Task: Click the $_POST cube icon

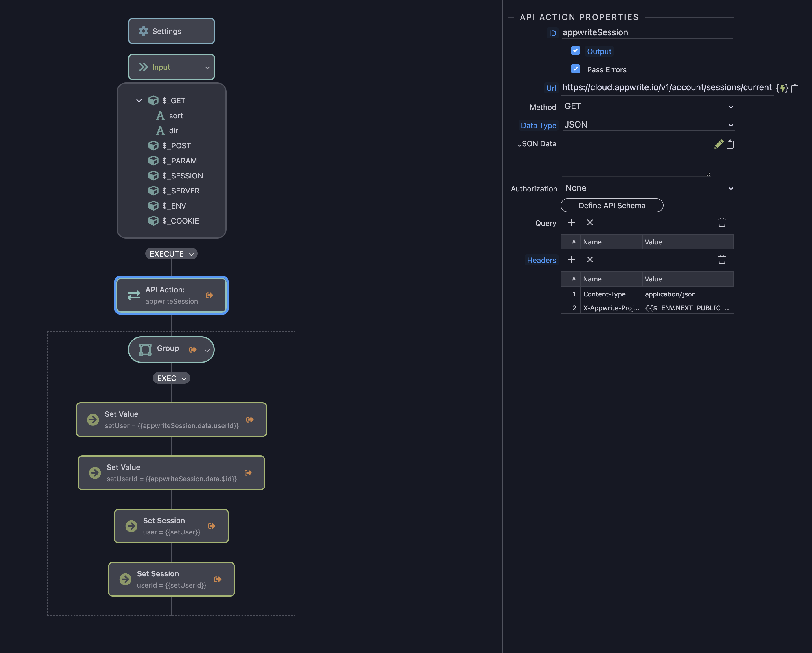Action: (x=153, y=146)
